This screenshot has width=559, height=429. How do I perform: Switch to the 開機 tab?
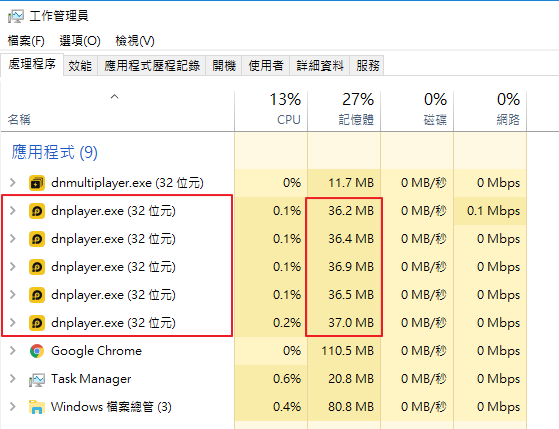(224, 66)
